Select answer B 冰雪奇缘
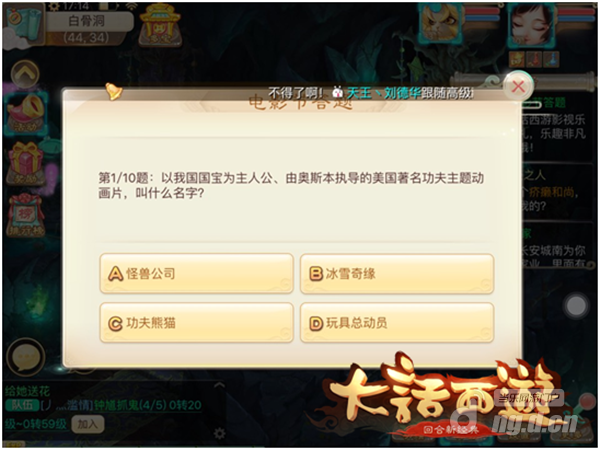600x450 pixels. coord(397,274)
